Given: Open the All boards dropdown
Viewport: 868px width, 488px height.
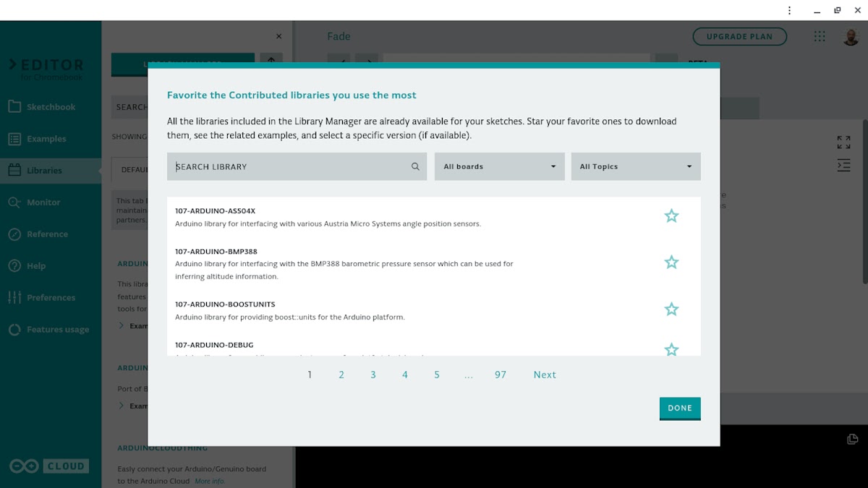Looking at the screenshot, I should [x=499, y=167].
